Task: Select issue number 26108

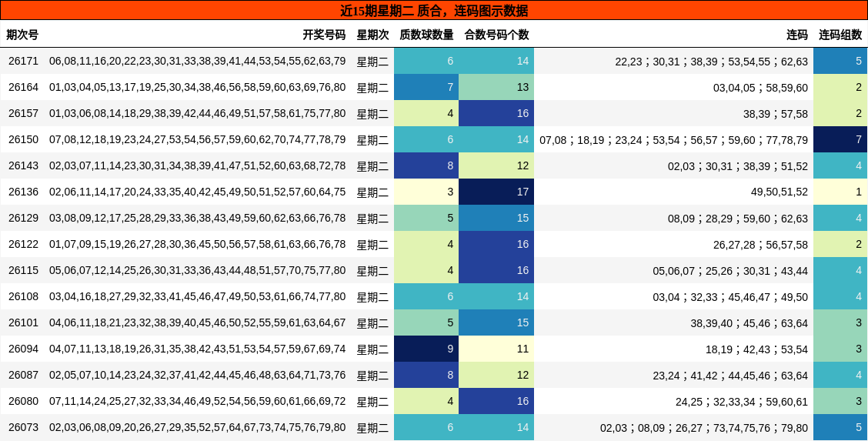Action: pyautogui.click(x=23, y=296)
